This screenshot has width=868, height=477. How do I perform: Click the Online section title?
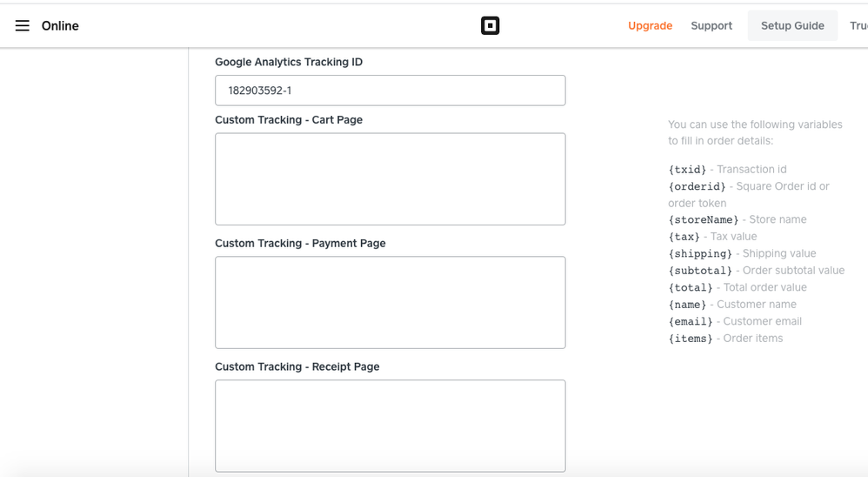click(60, 26)
